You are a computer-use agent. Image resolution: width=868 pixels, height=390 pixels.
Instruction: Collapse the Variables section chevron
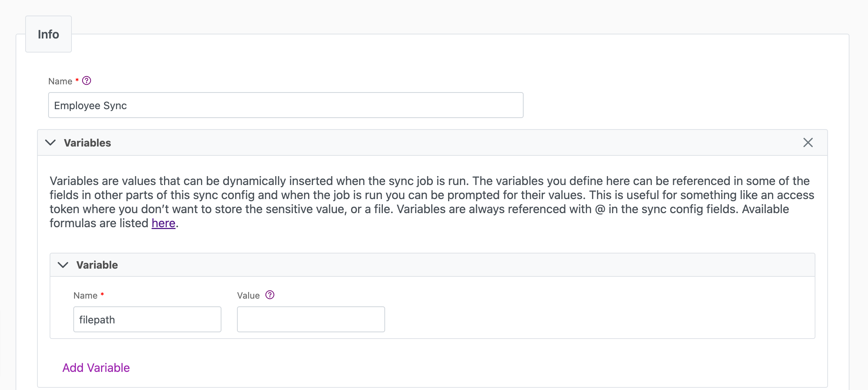[50, 142]
